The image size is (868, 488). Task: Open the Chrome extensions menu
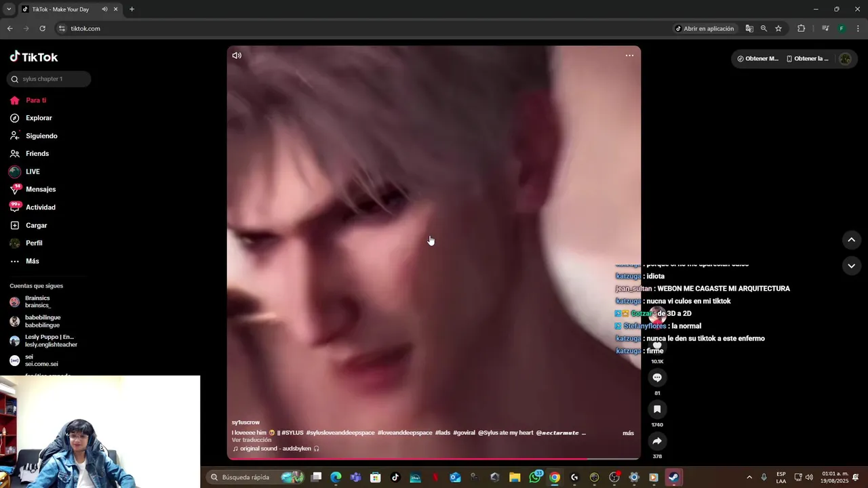pyautogui.click(x=801, y=28)
